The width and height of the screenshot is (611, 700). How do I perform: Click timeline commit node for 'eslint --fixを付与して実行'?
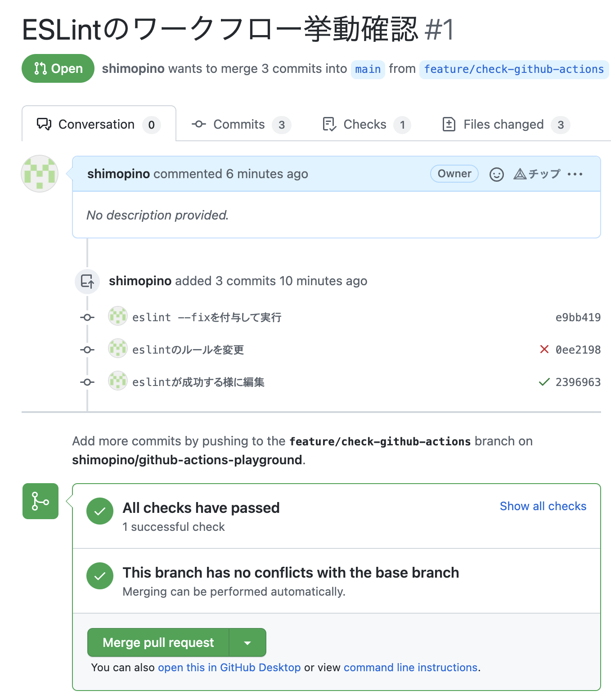pyautogui.click(x=87, y=318)
